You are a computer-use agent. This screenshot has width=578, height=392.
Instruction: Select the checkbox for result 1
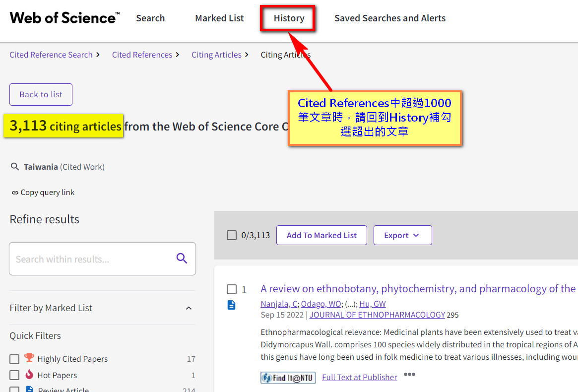(232, 289)
